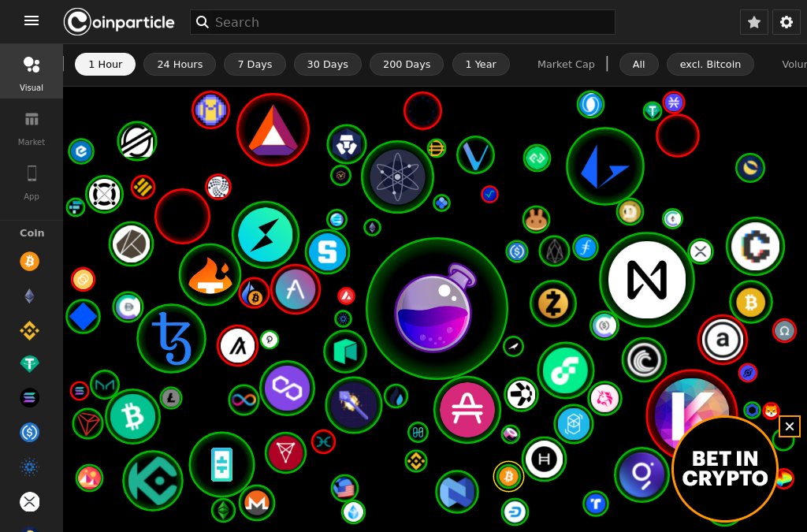This screenshot has width=807, height=532.
Task: Click the Basic Attention Token triangle bubble
Action: pyautogui.click(x=273, y=130)
